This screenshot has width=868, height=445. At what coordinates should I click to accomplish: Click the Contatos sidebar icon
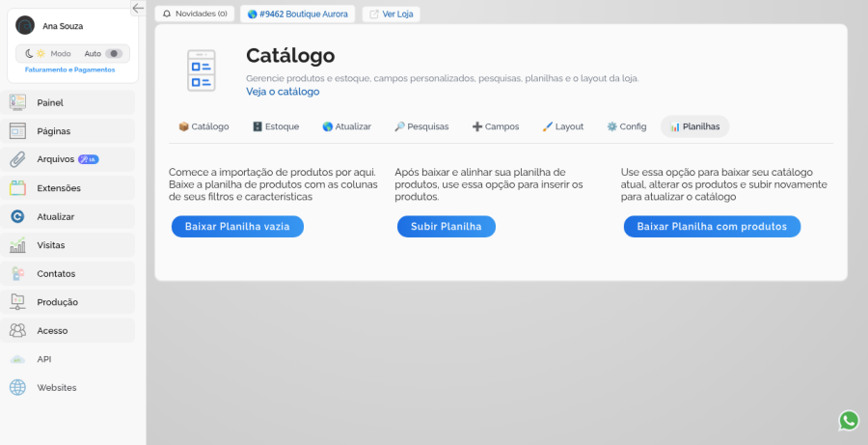pyautogui.click(x=17, y=274)
